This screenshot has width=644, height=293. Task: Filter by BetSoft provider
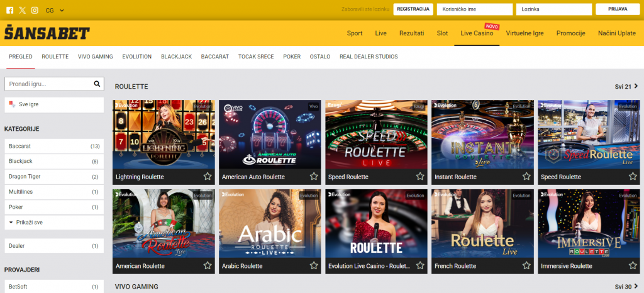54,287
